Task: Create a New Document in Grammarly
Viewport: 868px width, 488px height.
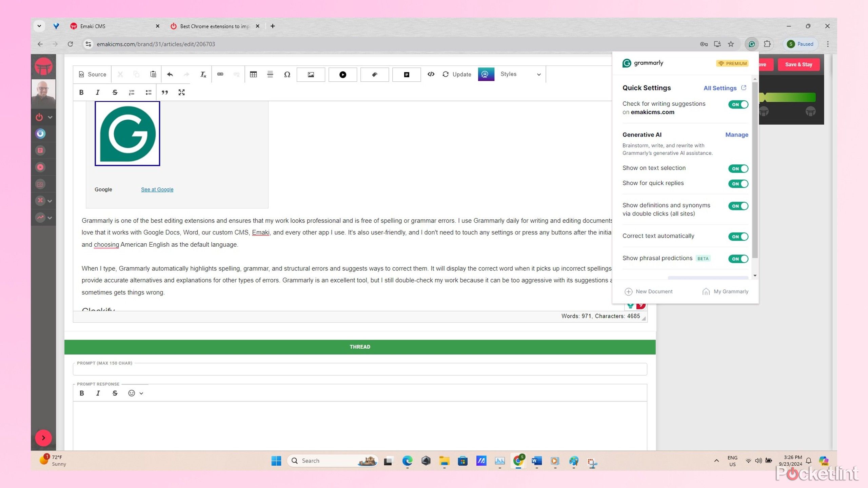Action: [x=649, y=291]
